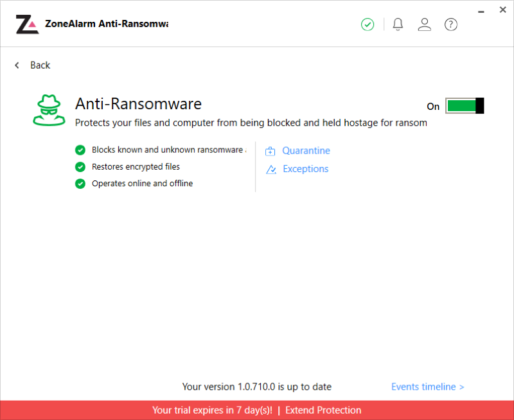Click the ZoneAlarm Z logo
Screen dimensions: 514x420
point(27,24)
